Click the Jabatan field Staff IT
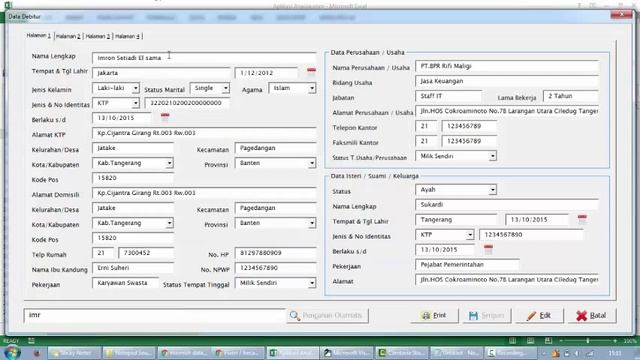The height and width of the screenshot is (360, 640). 449,96
